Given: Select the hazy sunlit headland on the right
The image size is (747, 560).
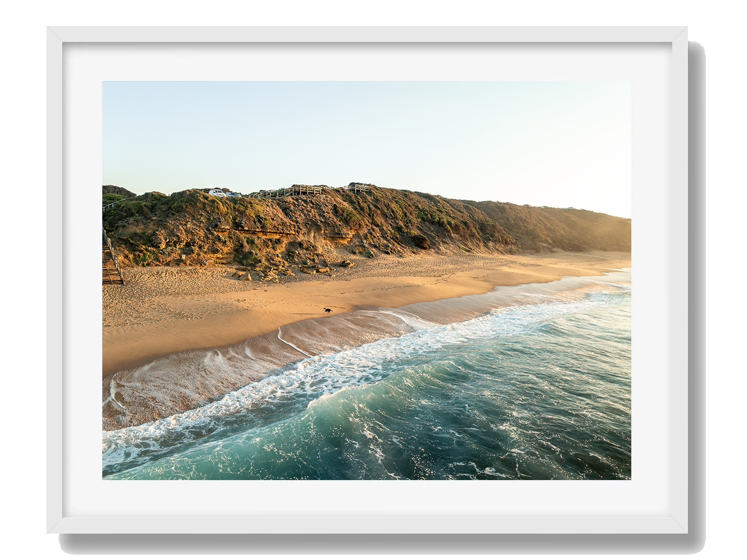Looking at the screenshot, I should [581, 228].
